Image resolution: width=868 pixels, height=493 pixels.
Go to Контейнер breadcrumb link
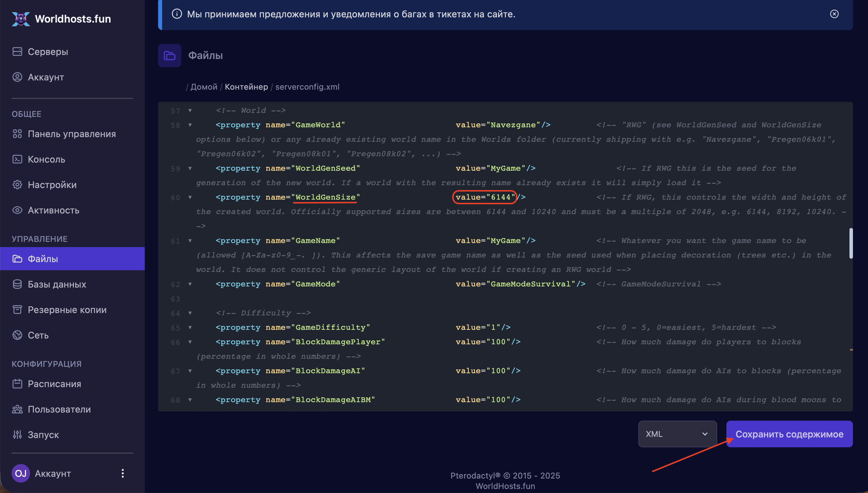click(246, 87)
